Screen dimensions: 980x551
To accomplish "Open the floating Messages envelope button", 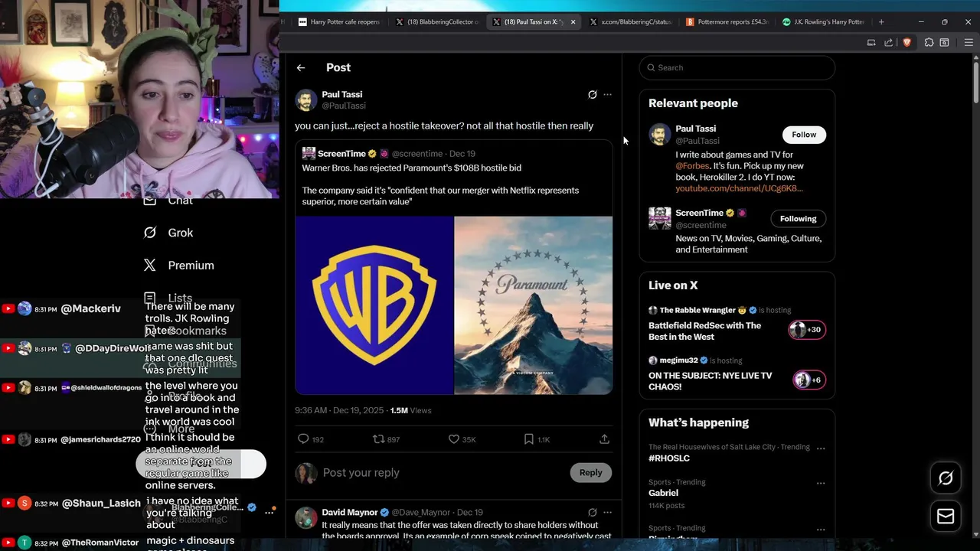I will pyautogui.click(x=946, y=517).
